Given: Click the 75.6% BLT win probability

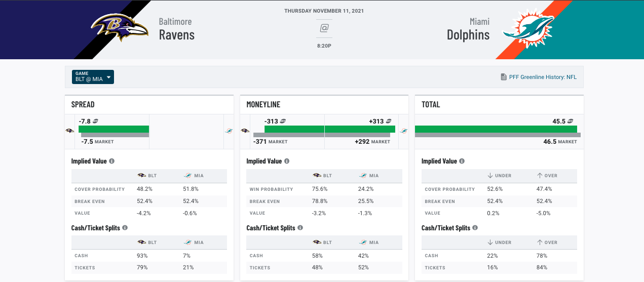Looking at the screenshot, I should (319, 189).
